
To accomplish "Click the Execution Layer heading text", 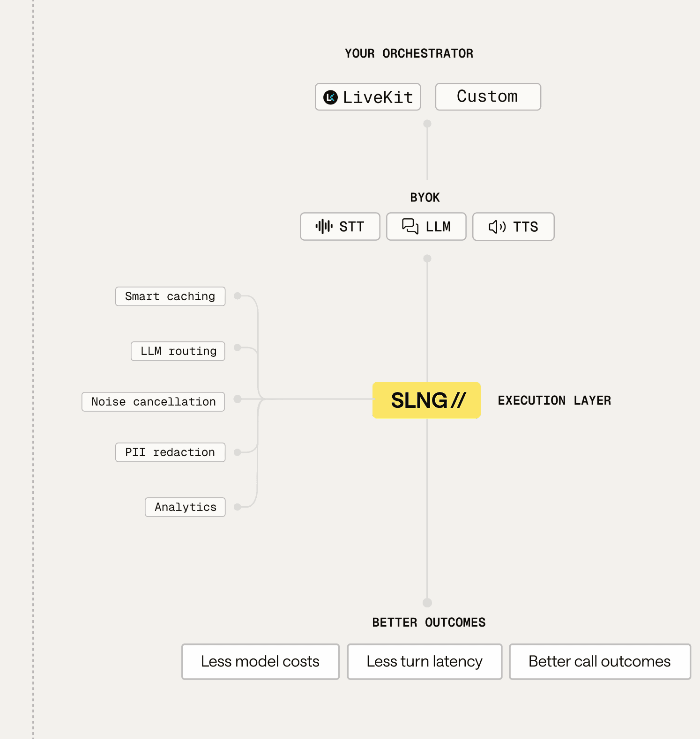I will (x=554, y=400).
